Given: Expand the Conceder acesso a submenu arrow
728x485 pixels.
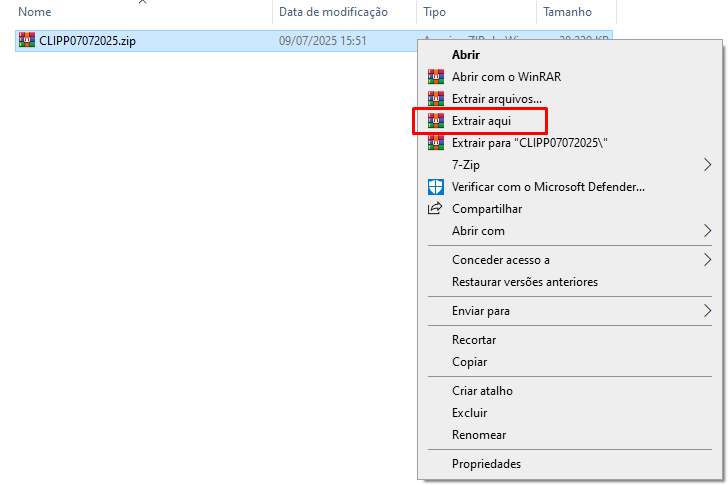Looking at the screenshot, I should 708,260.
